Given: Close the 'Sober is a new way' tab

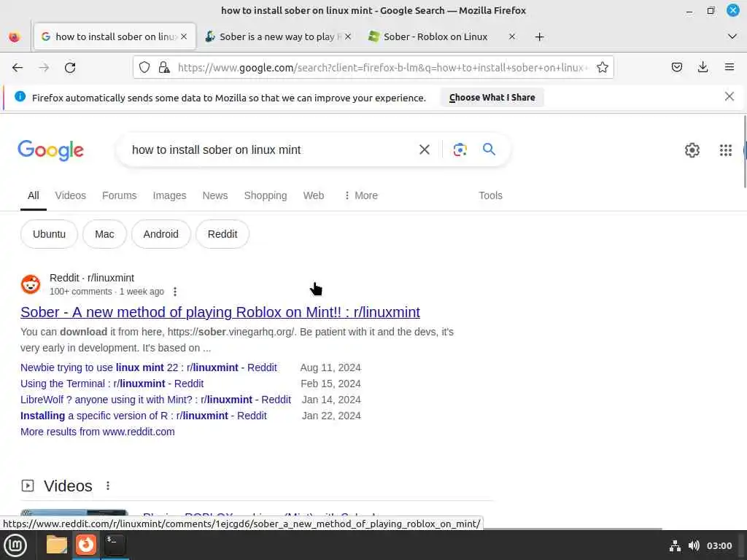Looking at the screenshot, I should coord(348,36).
